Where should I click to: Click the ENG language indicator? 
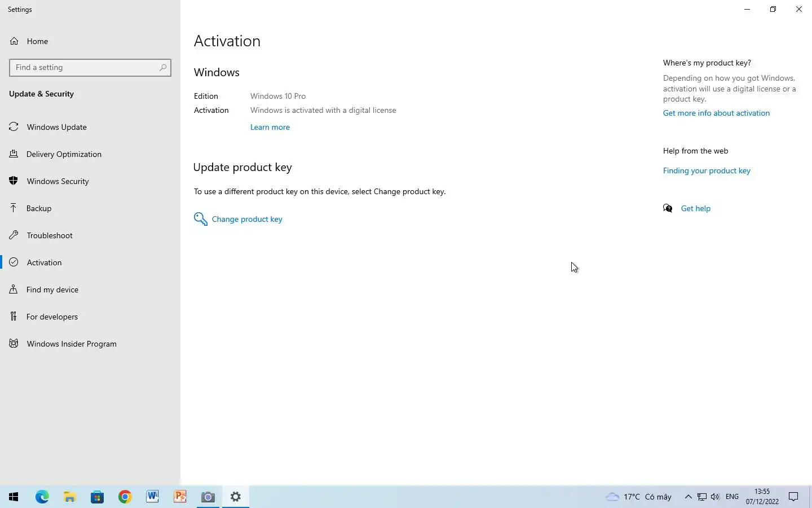[732, 497]
